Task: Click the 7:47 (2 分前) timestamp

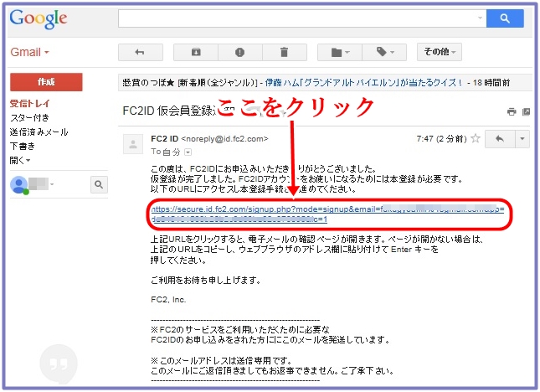Action: [441, 139]
